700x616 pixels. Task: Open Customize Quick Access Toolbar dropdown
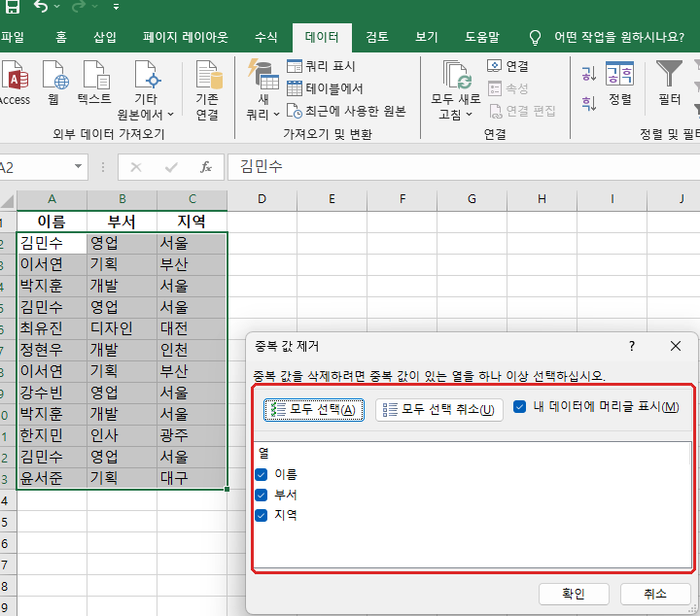click(x=116, y=7)
